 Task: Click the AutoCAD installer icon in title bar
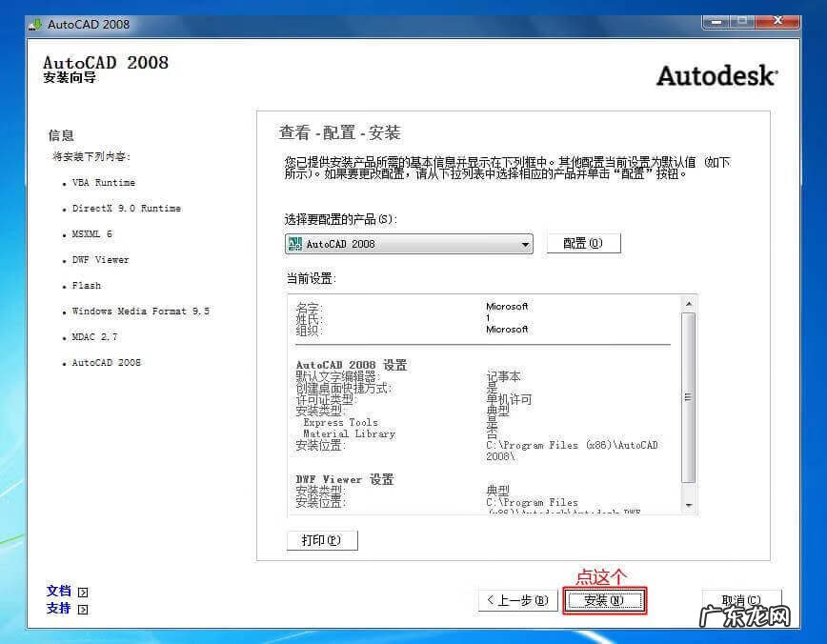[x=35, y=24]
